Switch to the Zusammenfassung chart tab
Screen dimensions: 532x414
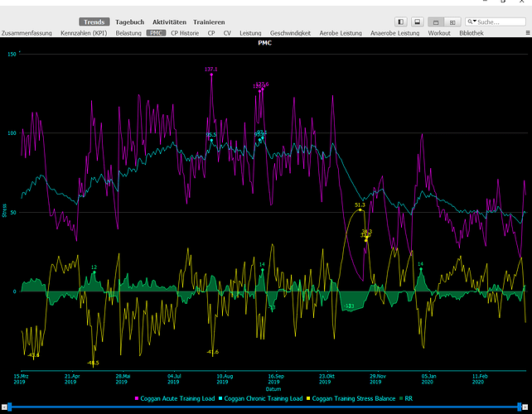(27, 33)
